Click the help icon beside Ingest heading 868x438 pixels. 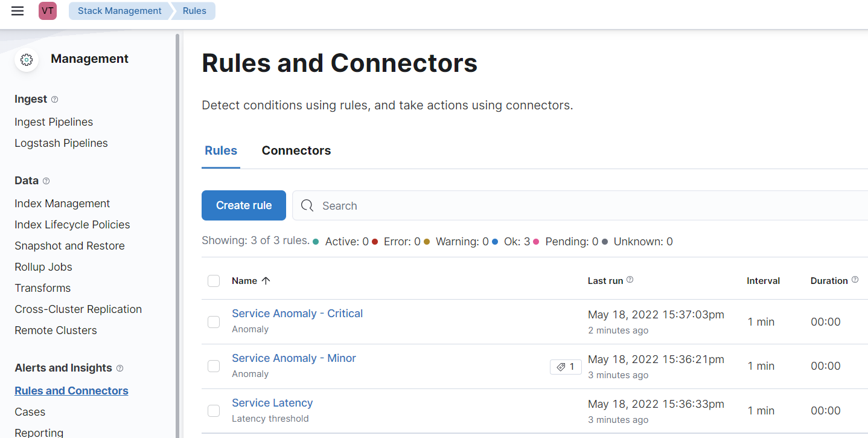tap(54, 99)
